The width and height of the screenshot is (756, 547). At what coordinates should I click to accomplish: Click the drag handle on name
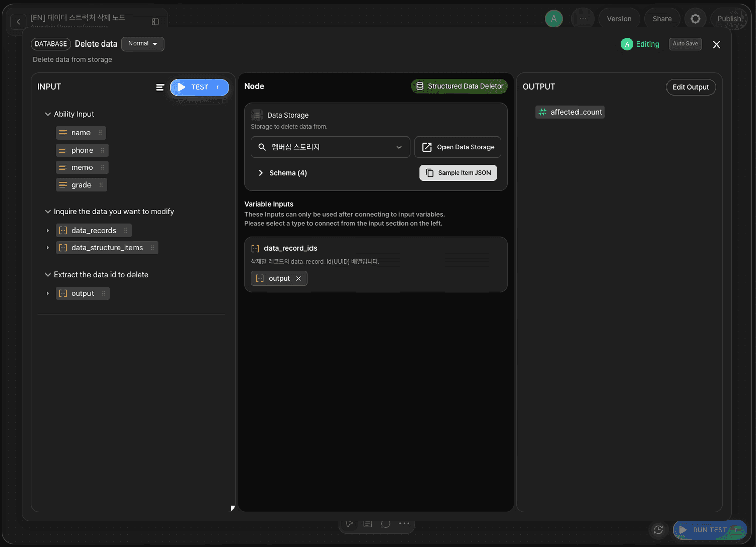pos(100,133)
